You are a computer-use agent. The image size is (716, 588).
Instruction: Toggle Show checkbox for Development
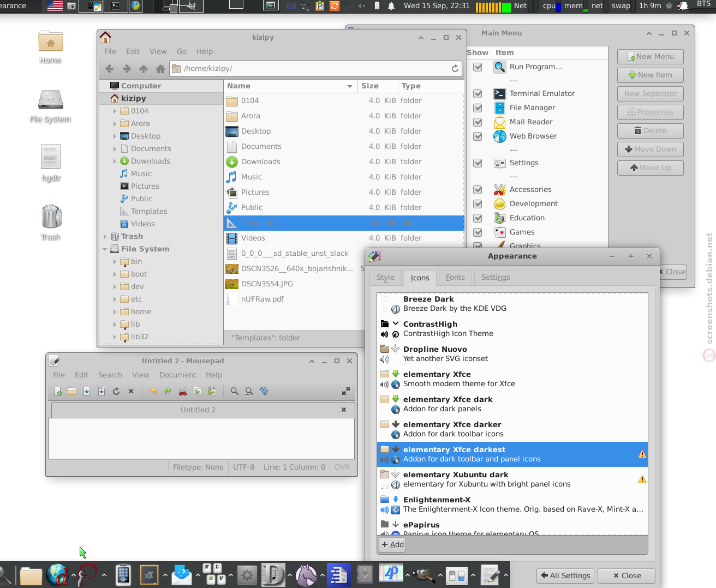coord(478,203)
